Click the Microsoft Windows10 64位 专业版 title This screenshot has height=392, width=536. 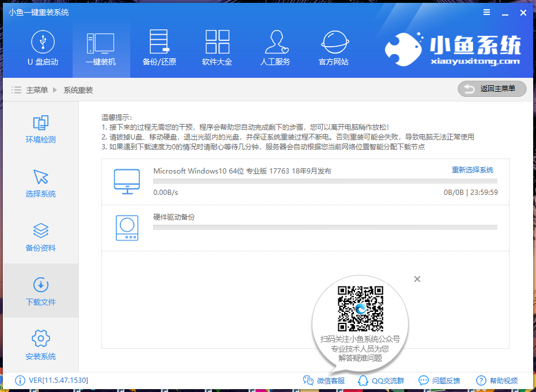[242, 171]
